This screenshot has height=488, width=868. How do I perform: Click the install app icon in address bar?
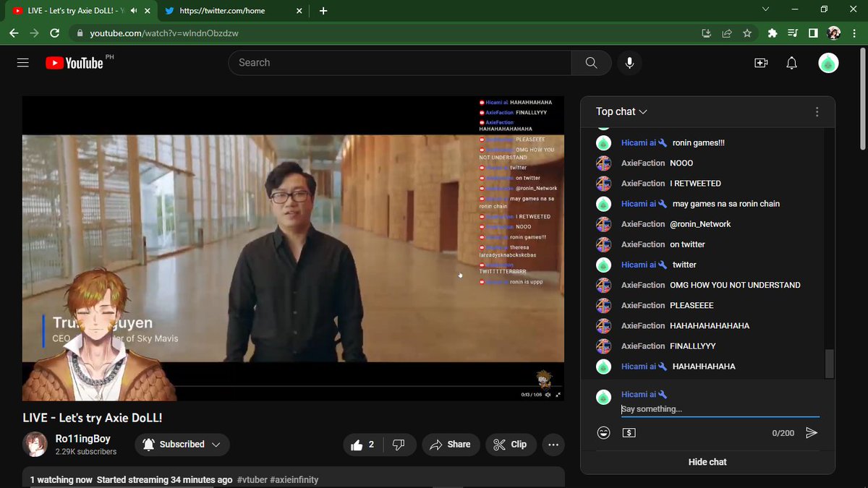[x=707, y=33]
